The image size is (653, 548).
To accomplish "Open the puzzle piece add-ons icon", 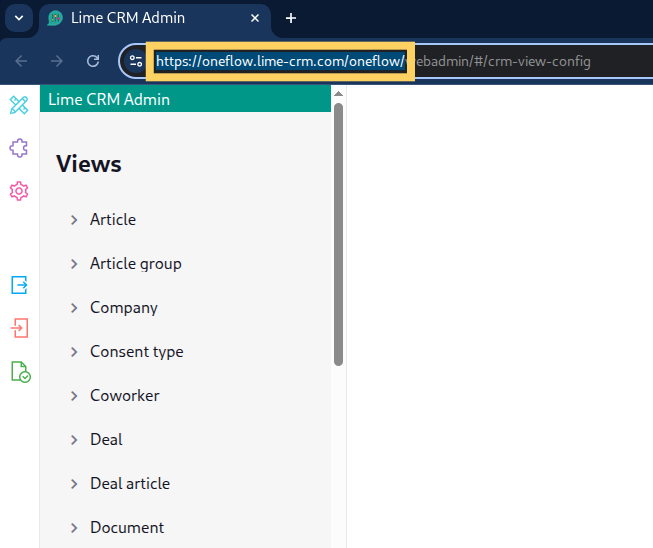I will [19, 148].
